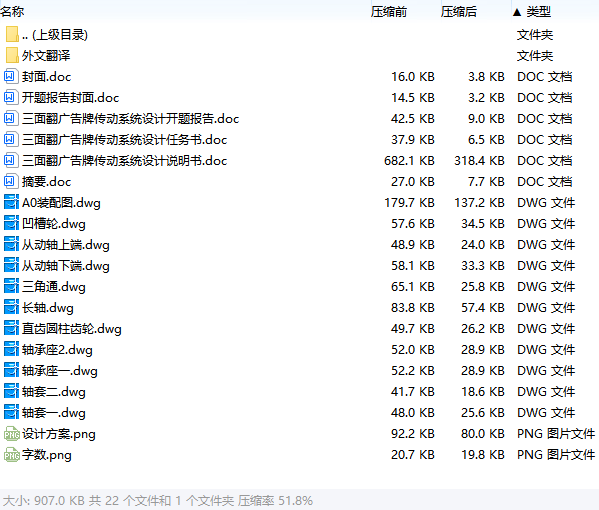
Task: Select the file name 长轴.dwg
Action: click(x=47, y=308)
